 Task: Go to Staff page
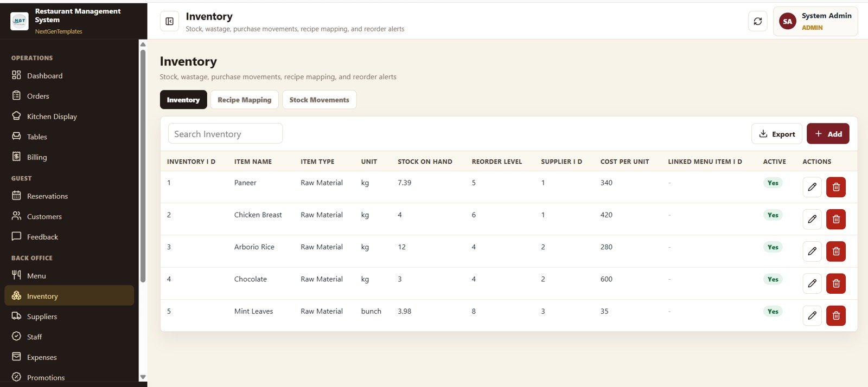pyautogui.click(x=69, y=337)
